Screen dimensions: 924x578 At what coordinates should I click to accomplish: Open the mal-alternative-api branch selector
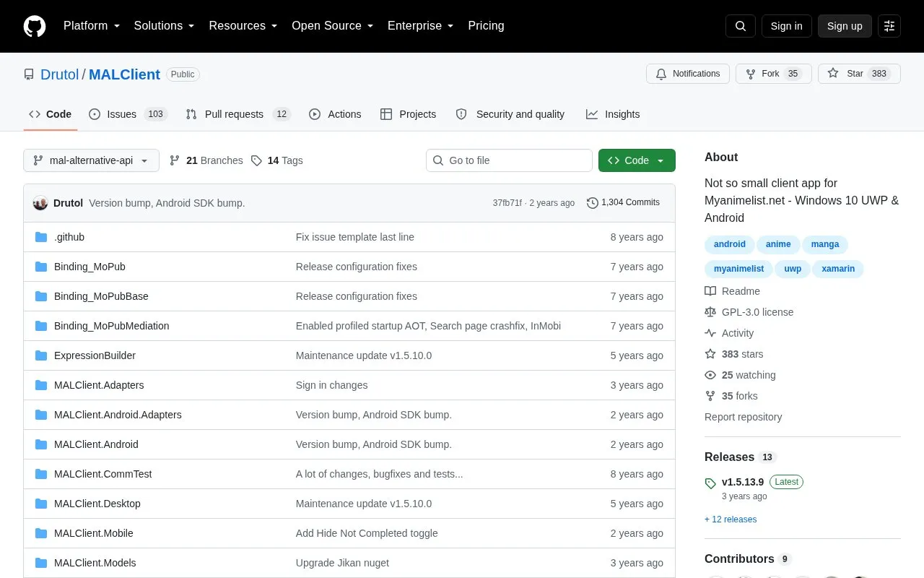coord(91,160)
